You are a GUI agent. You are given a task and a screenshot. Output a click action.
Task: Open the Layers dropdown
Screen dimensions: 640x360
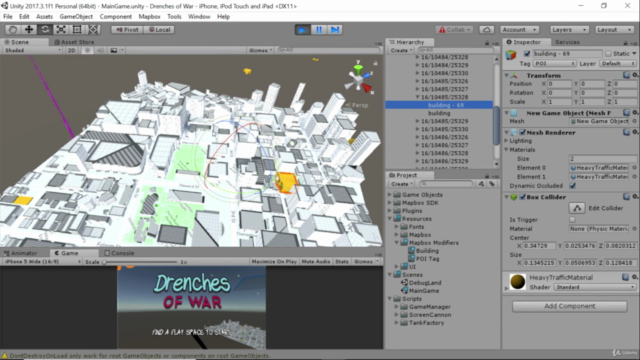click(x=569, y=30)
